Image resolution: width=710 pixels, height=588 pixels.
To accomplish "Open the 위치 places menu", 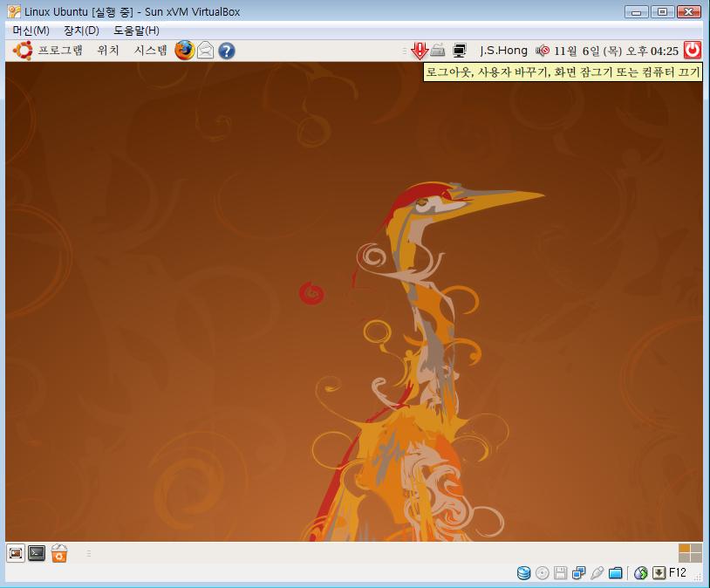I will click(108, 51).
